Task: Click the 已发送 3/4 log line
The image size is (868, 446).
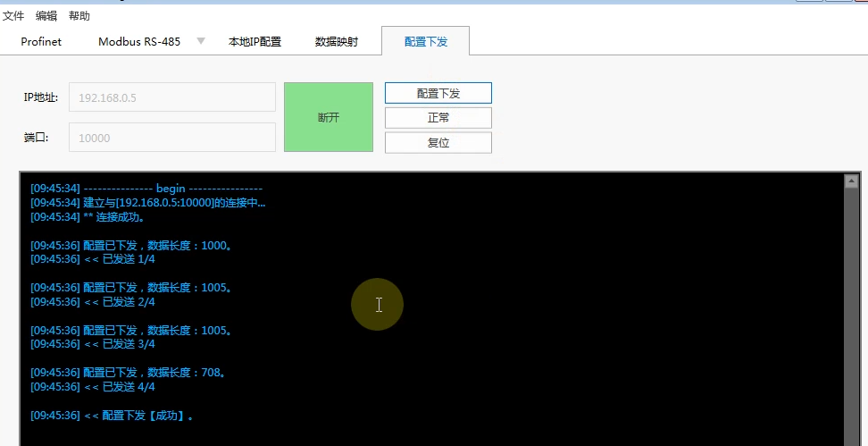Action: [93, 344]
